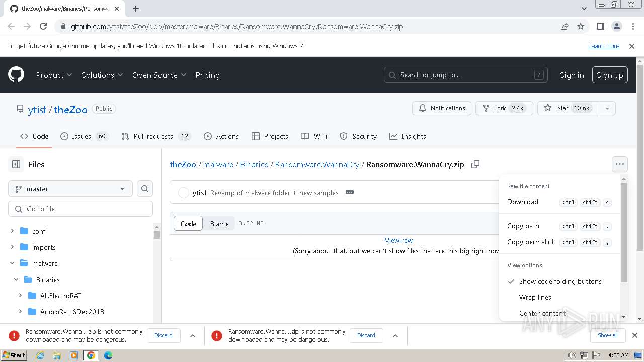Collapse the Files side panel icon

[16, 164]
